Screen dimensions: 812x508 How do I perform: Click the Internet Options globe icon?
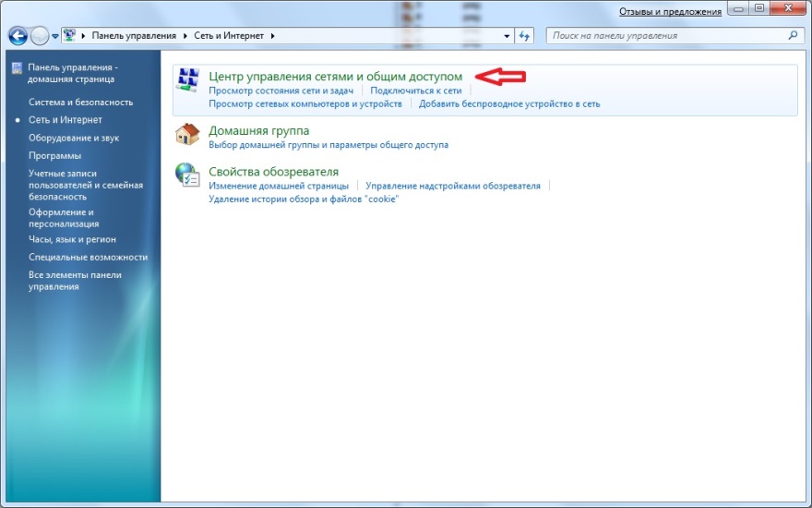click(x=188, y=175)
